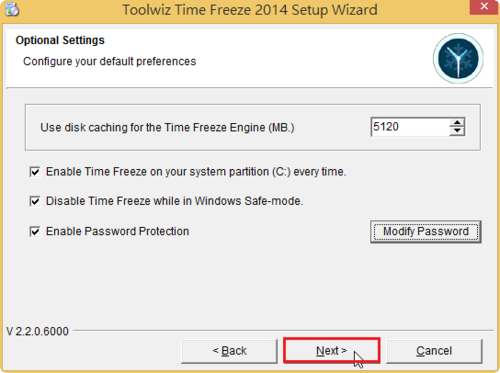Click the snowflake clock Time Freeze logo
This screenshot has width=500, height=373.
point(458,58)
